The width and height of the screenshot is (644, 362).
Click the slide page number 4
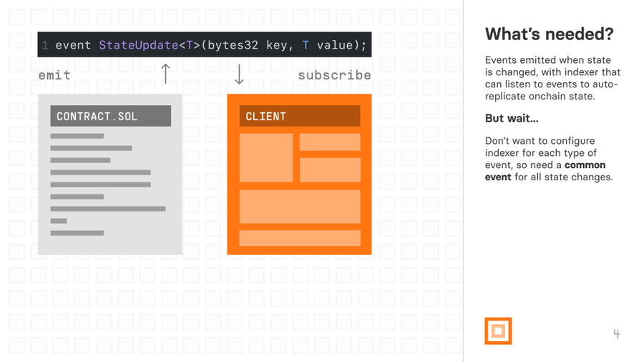click(617, 333)
